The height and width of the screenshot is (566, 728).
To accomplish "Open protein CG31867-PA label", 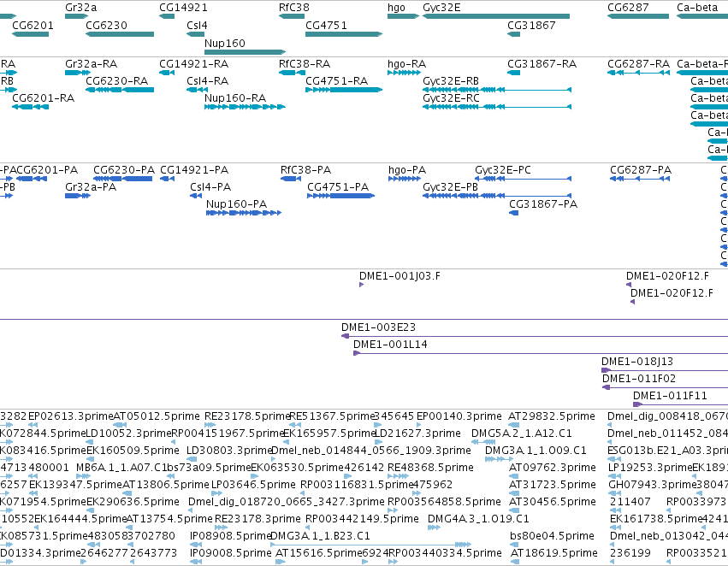I will [x=543, y=204].
